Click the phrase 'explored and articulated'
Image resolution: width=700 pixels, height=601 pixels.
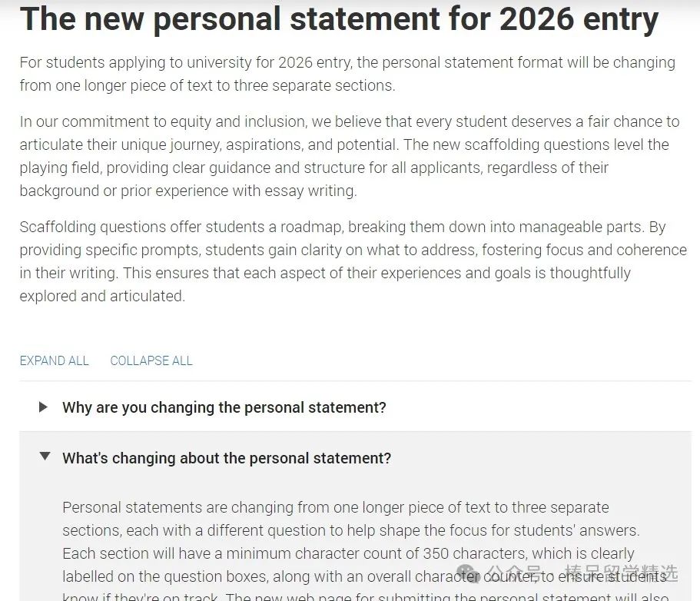[101, 296]
